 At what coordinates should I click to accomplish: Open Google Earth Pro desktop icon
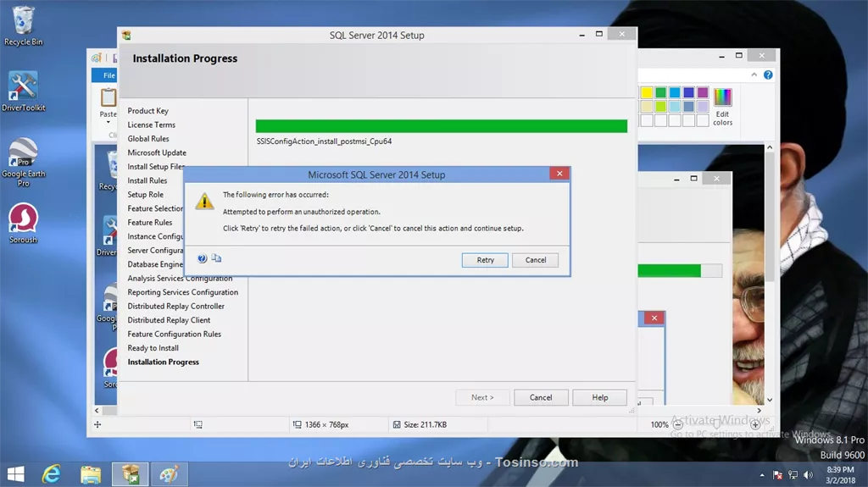click(23, 162)
